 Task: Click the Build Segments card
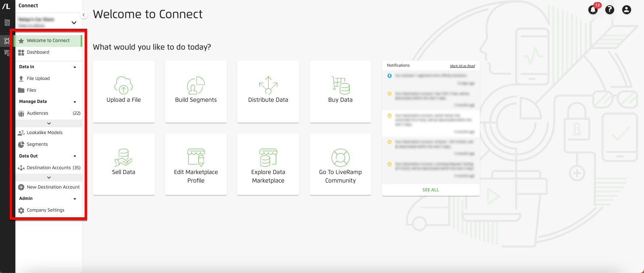(196, 92)
